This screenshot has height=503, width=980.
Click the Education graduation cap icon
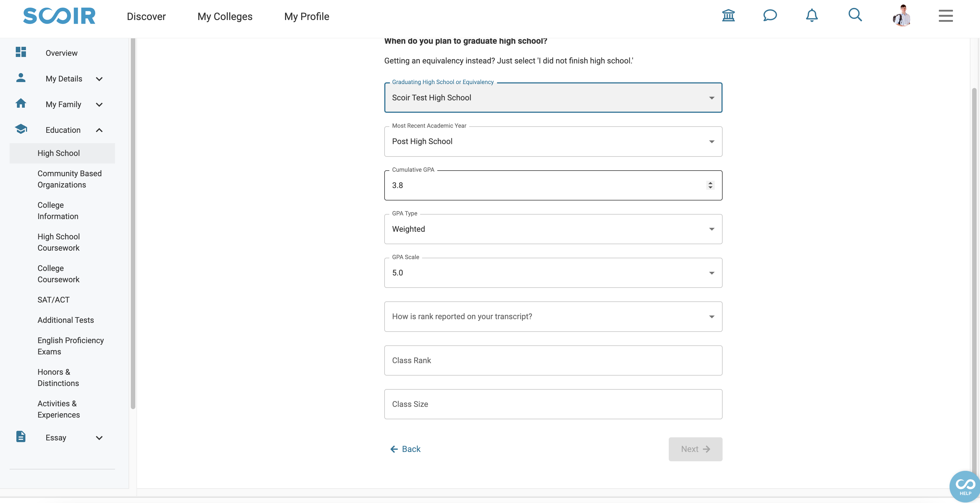click(21, 129)
